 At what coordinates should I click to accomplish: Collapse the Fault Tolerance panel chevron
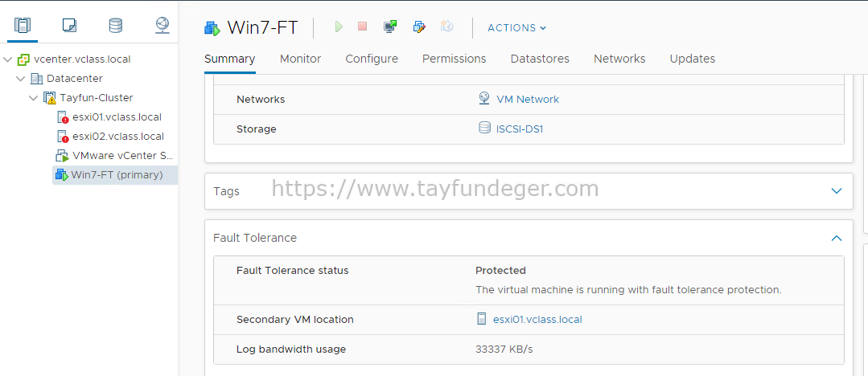tap(837, 238)
